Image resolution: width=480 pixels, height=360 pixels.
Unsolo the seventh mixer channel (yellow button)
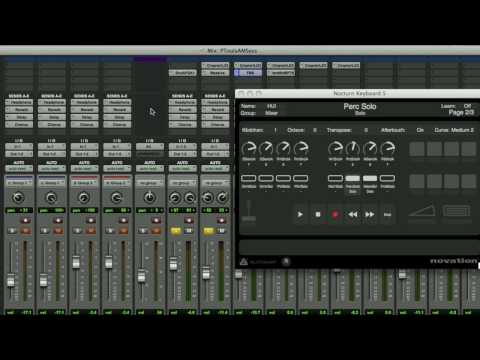(x=208, y=231)
